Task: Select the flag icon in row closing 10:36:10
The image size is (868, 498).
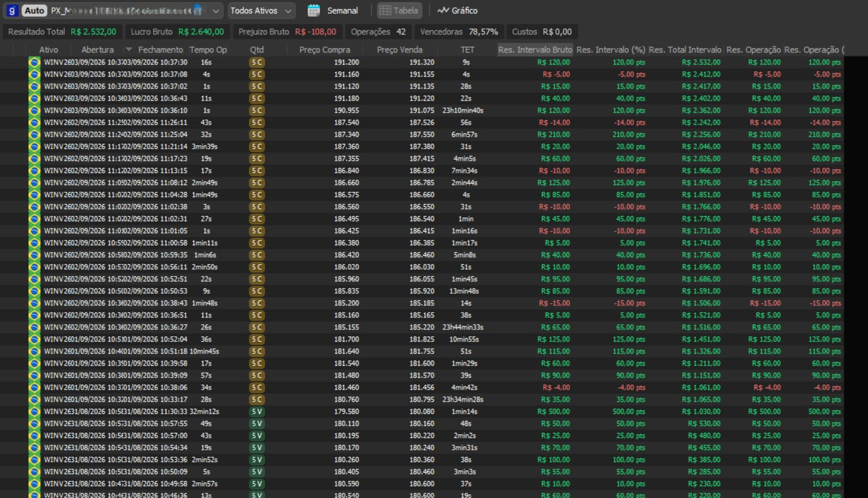Action: [x=34, y=110]
